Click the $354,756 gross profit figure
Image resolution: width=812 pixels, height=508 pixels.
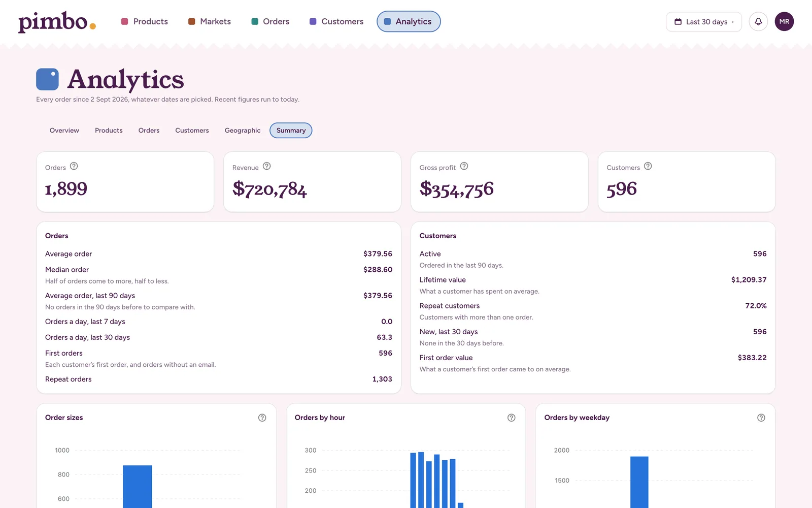(457, 189)
